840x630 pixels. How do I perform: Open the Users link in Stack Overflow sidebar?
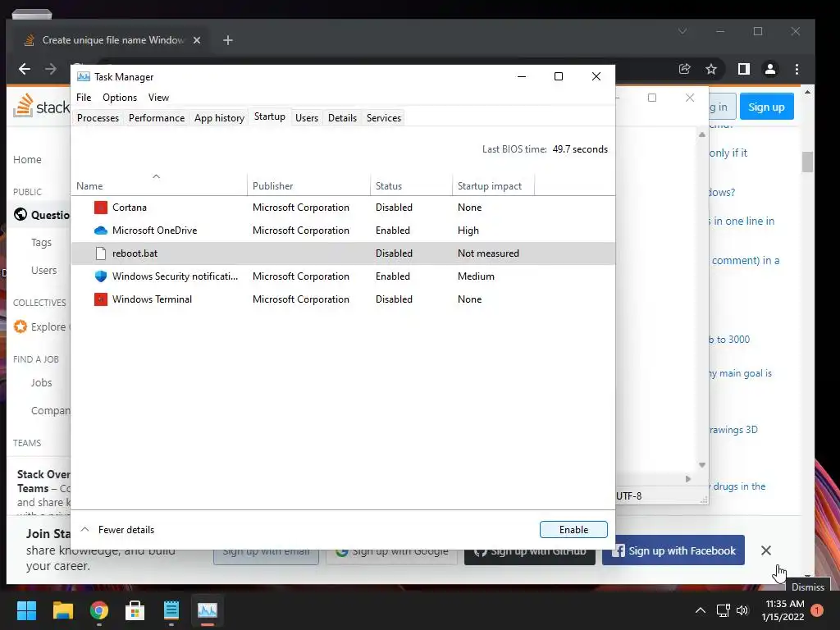[x=44, y=271]
